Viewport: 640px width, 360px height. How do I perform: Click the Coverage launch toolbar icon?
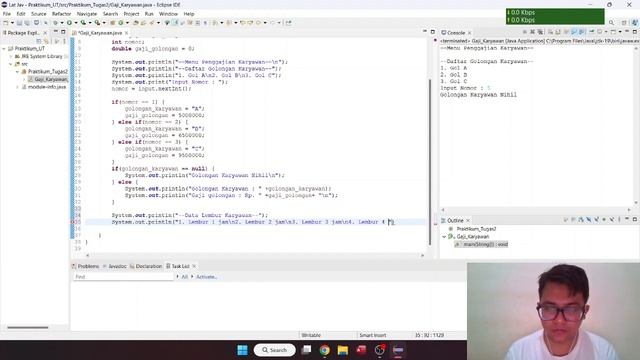point(83,23)
